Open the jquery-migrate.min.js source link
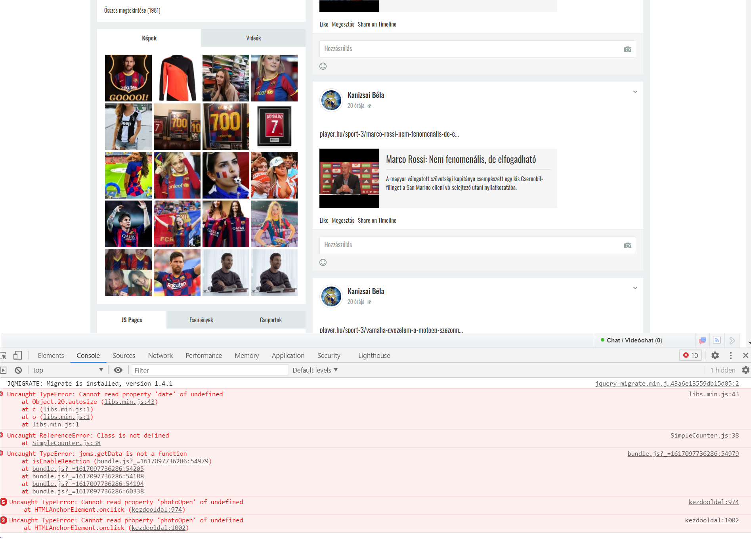 (x=667, y=384)
